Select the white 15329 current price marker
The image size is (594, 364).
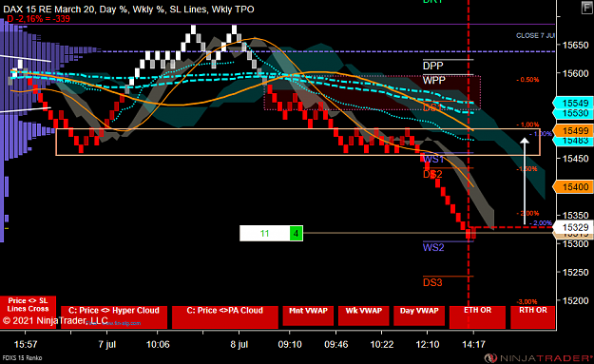point(573,227)
